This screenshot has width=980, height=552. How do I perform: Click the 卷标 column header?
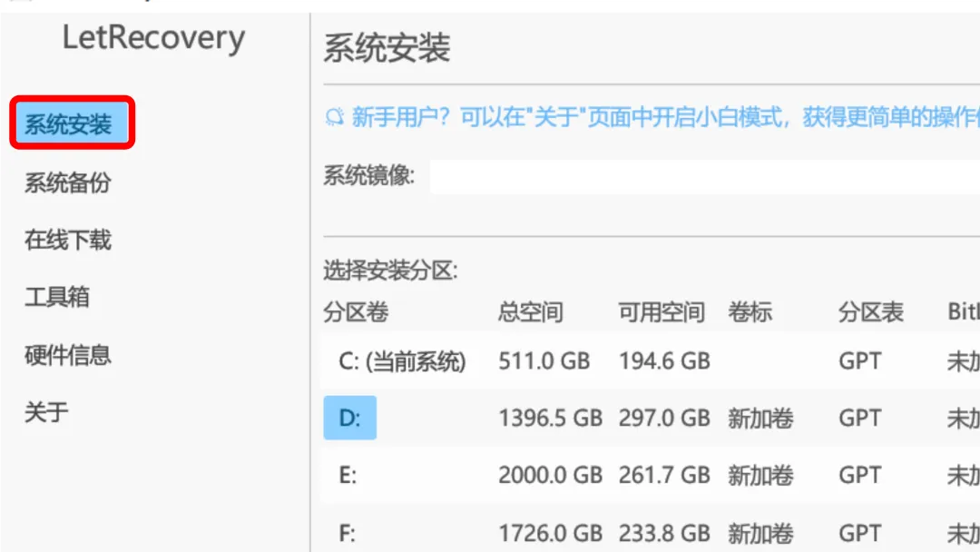pos(750,313)
